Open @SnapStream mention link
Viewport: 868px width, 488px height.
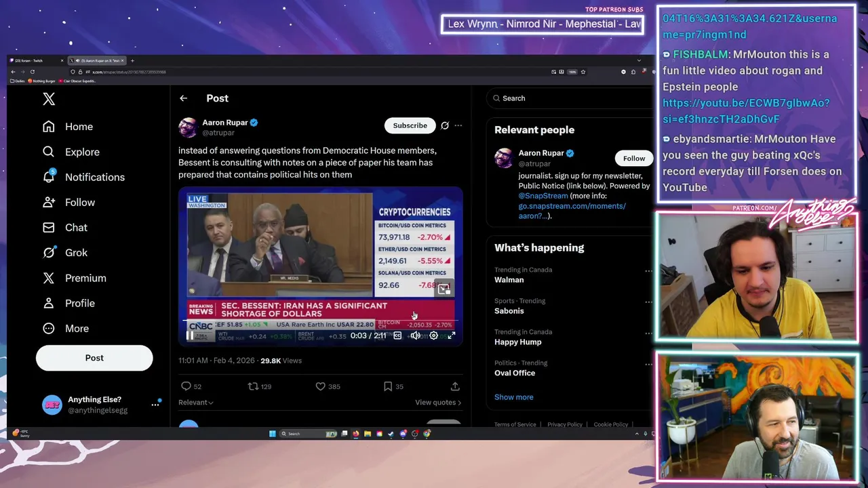coord(543,196)
